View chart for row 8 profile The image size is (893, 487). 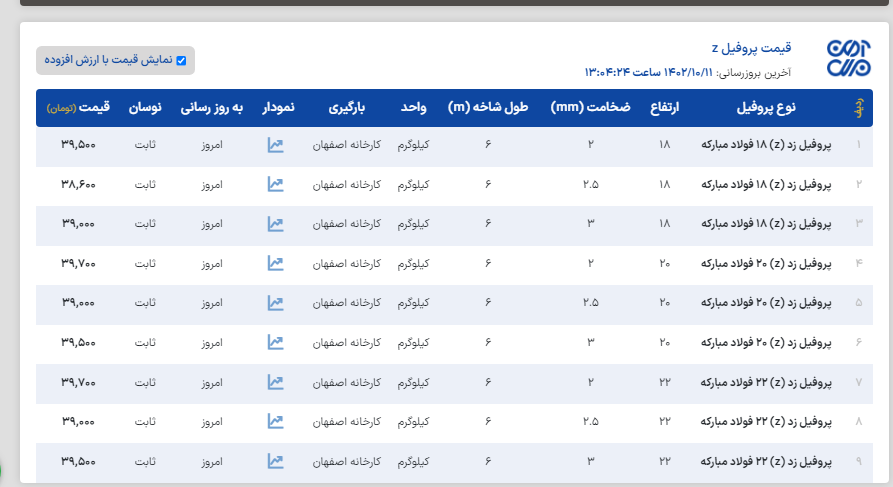click(x=276, y=421)
